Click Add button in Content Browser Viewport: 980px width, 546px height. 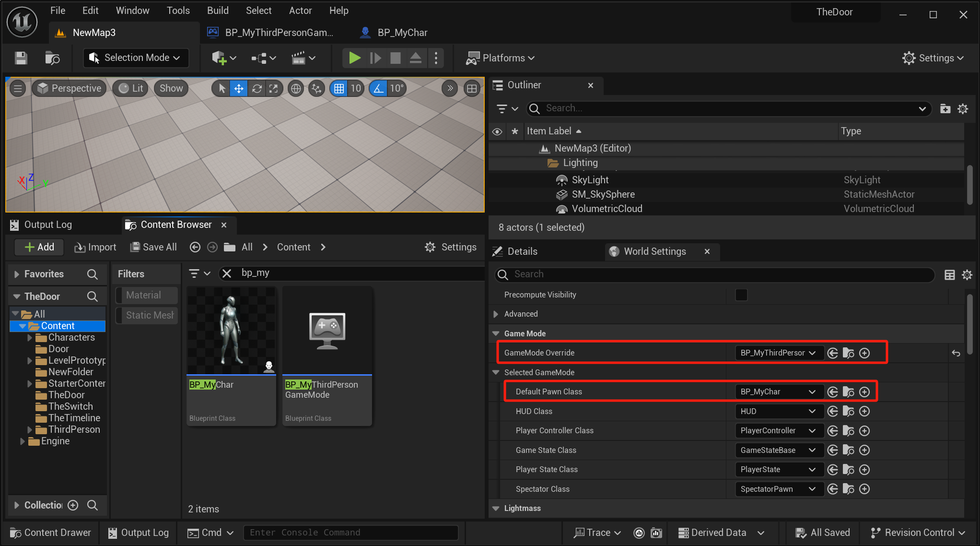tap(39, 247)
